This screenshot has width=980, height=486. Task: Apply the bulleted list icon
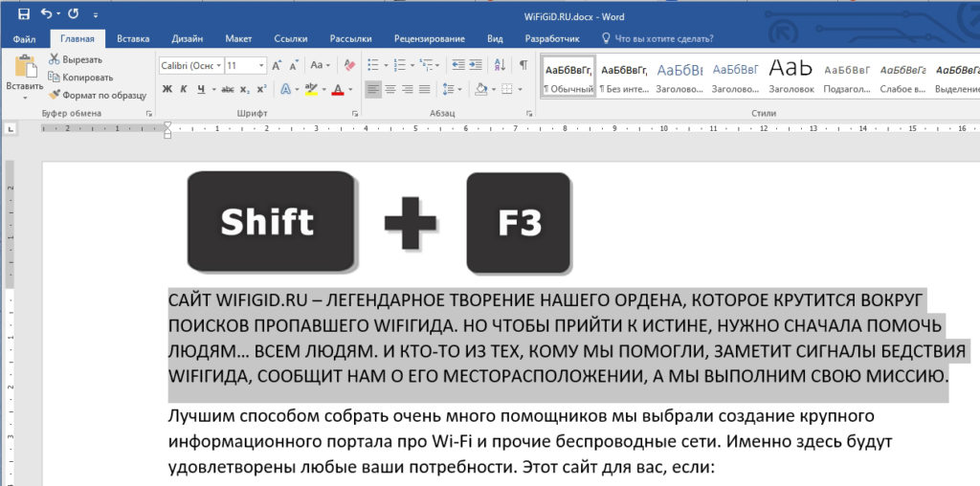374,65
